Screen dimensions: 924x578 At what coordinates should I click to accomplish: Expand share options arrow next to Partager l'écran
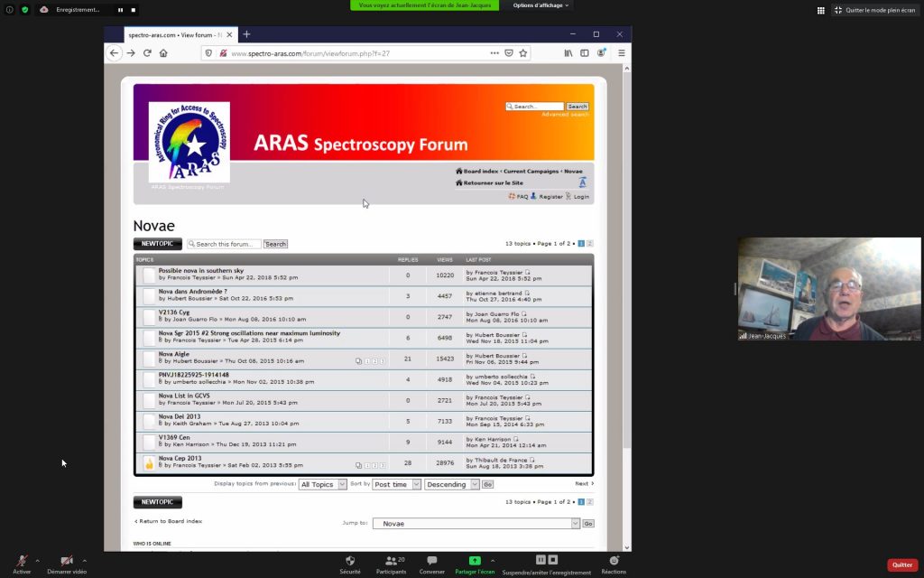492,560
